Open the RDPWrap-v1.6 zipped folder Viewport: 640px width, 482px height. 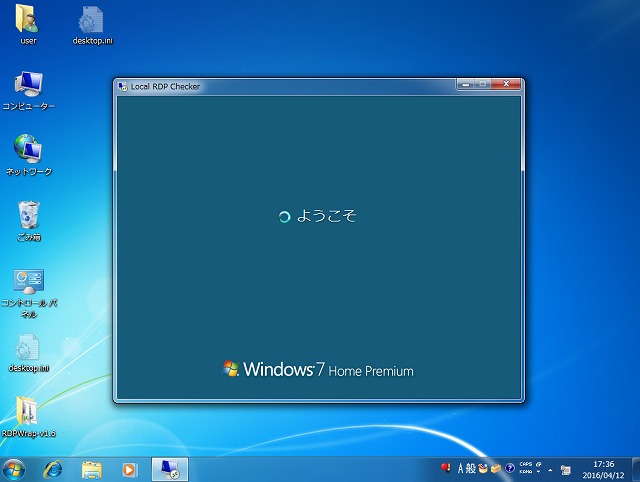pyautogui.click(x=28, y=411)
